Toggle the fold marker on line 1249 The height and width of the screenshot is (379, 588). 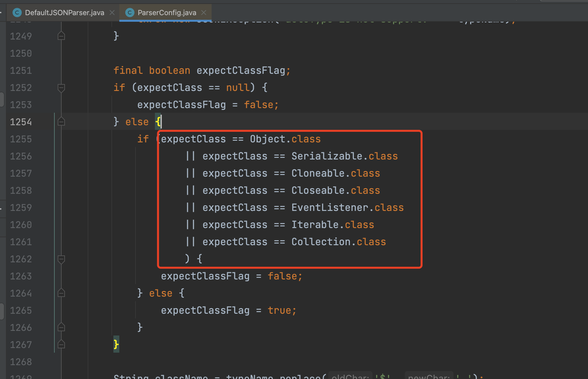coord(61,36)
